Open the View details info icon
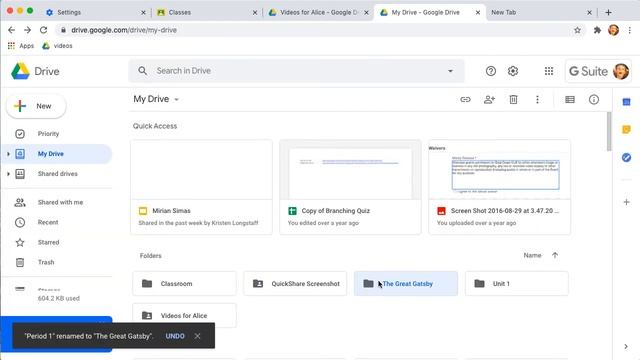Viewport: 640px width, 360px height. click(x=594, y=100)
